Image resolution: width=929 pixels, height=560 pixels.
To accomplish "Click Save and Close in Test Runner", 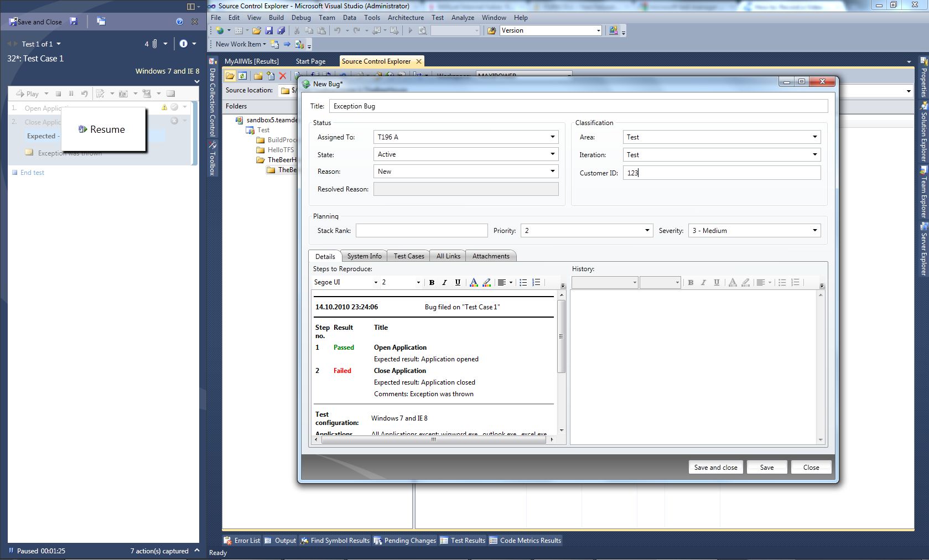I will click(x=35, y=22).
